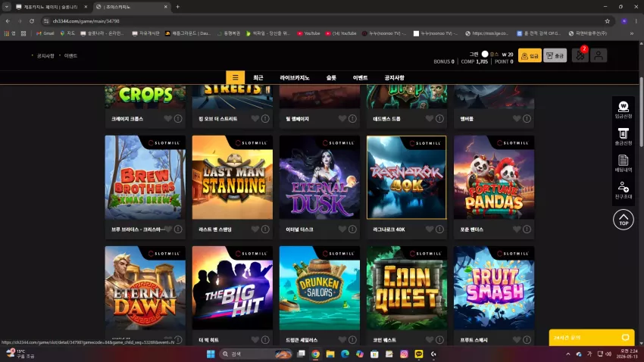Select the 이벤트 item in main navigation
This screenshot has width=644, height=362.
[360, 77]
